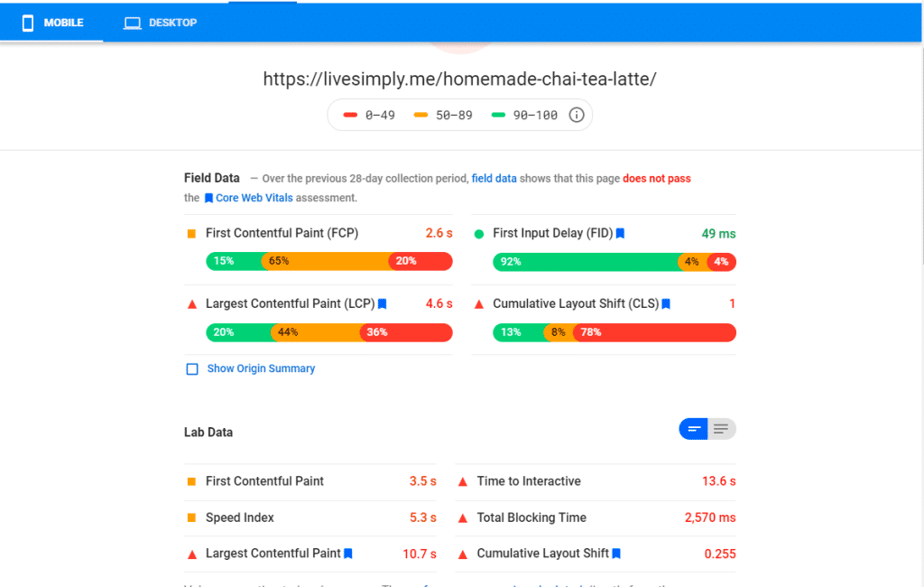This screenshot has width=924, height=587.
Task: Click bookmark icon next to lab Cumulative Layout Shift
Action: (x=617, y=554)
